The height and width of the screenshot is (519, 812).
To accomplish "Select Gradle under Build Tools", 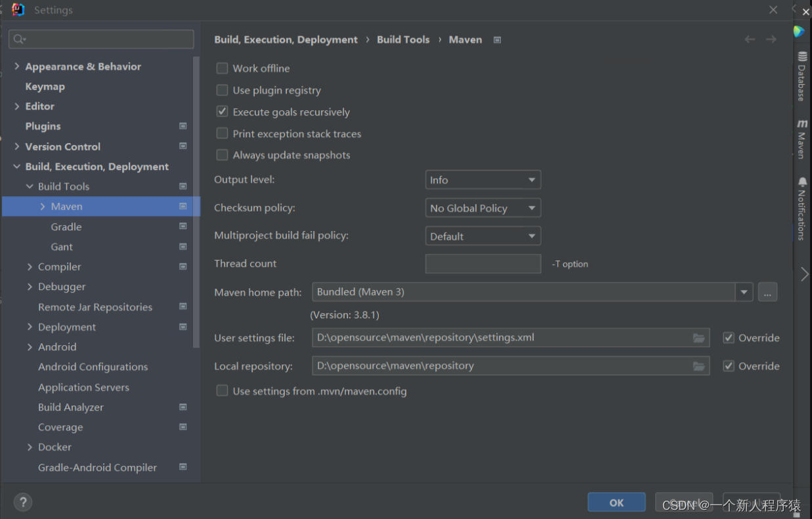I will pos(66,226).
